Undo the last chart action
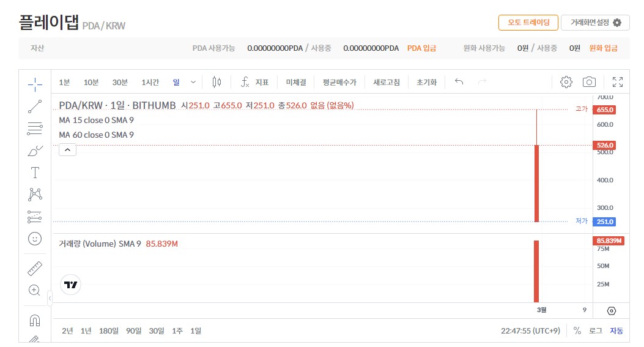 459,82
